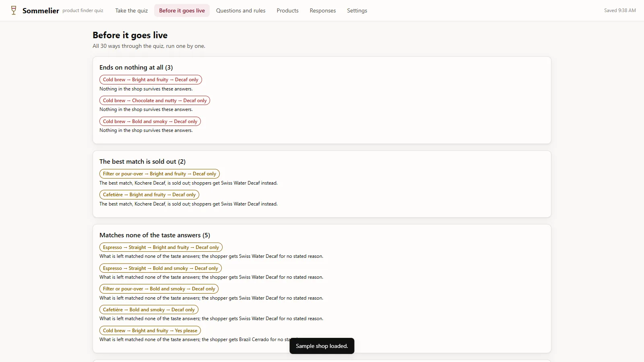
Task: Open the Products tab
Action: point(287,10)
